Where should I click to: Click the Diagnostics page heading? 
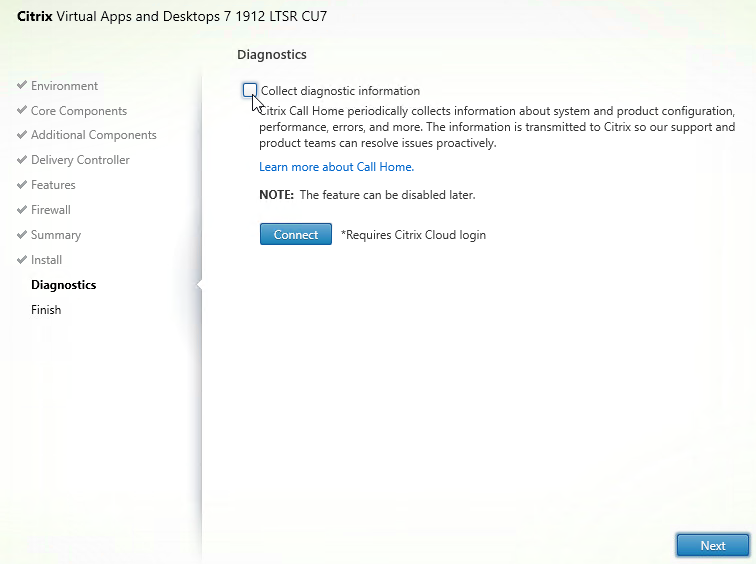pyautogui.click(x=272, y=54)
